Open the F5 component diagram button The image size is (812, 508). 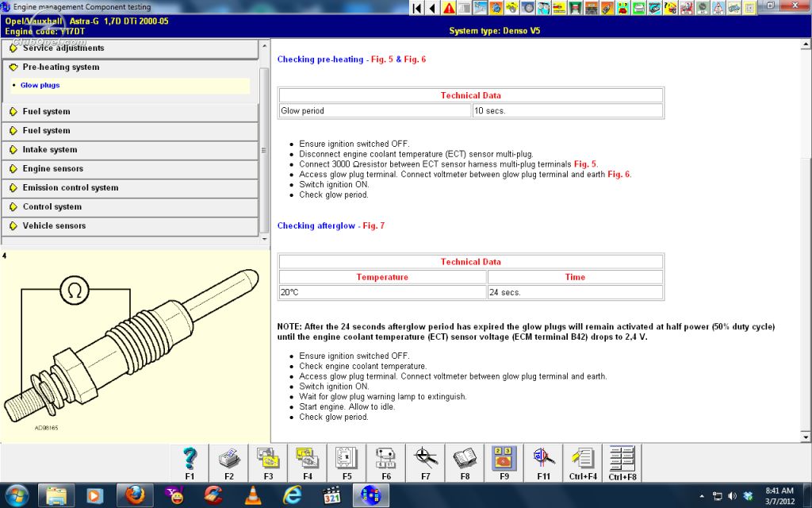pos(347,463)
